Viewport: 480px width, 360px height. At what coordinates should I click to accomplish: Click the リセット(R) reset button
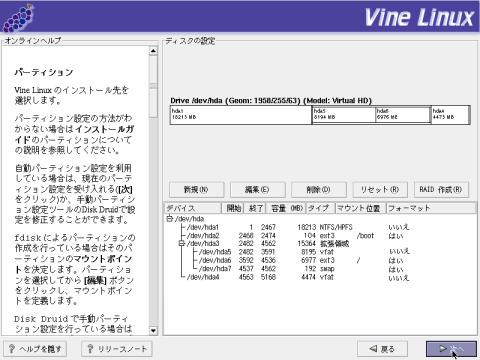click(380, 190)
